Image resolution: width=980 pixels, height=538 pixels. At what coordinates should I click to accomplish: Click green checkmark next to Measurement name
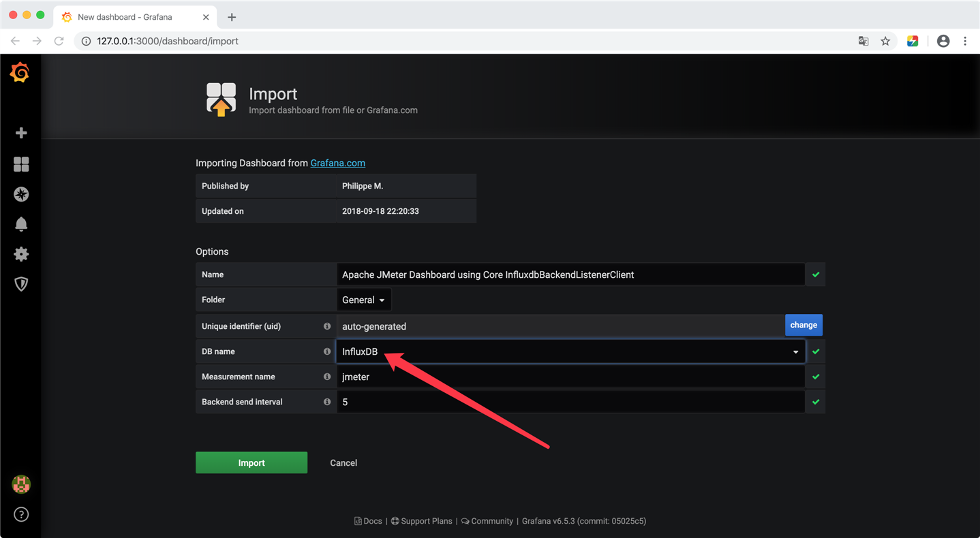pyautogui.click(x=816, y=377)
